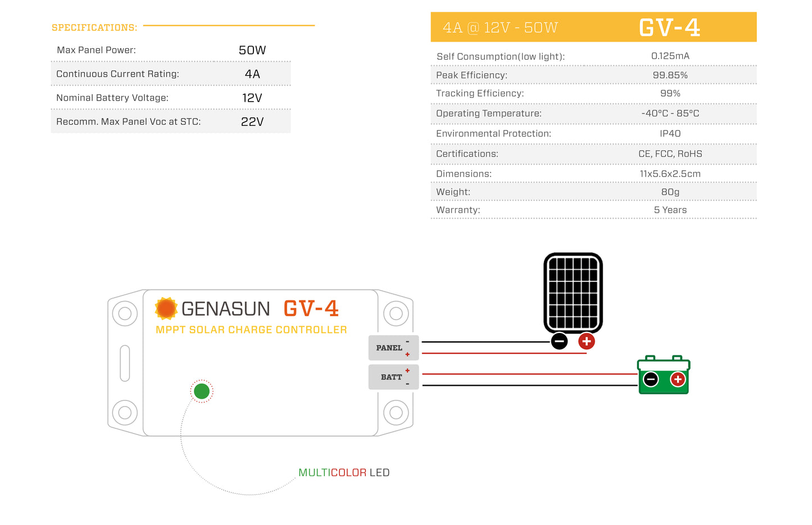Click the solar panel's red positive terminal
Screen dimensions: 812x525
(x=586, y=341)
